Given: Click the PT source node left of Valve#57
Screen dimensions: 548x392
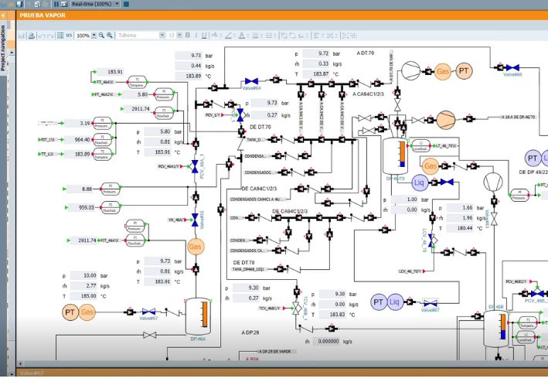Looking at the screenshot, I should (x=70, y=312).
